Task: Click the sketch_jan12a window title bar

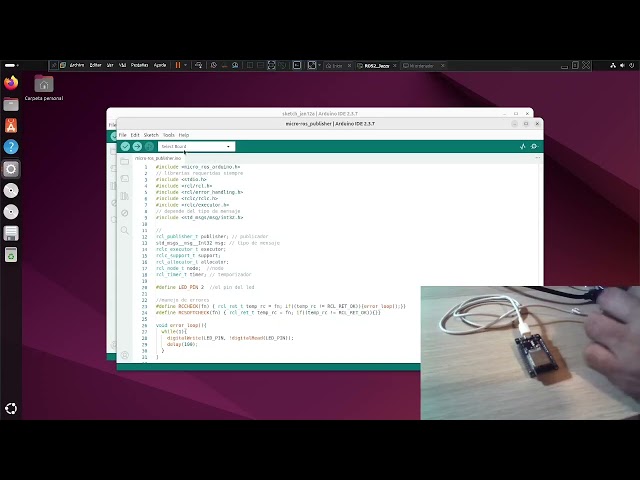Action: click(320, 113)
